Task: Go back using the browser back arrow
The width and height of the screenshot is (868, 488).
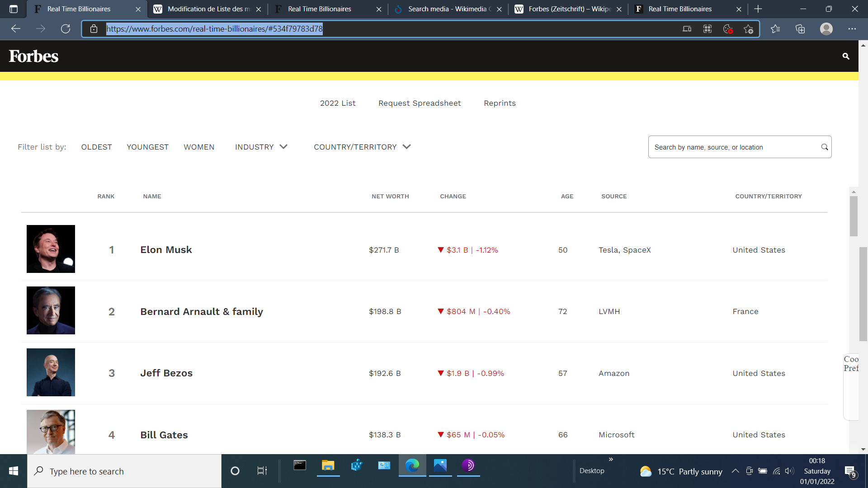Action: (x=16, y=29)
